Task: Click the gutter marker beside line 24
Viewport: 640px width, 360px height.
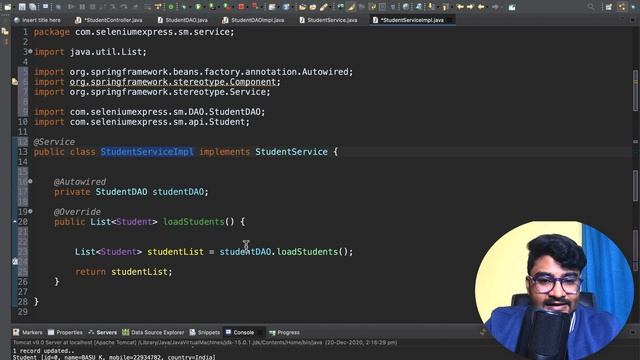Action: coord(15,262)
